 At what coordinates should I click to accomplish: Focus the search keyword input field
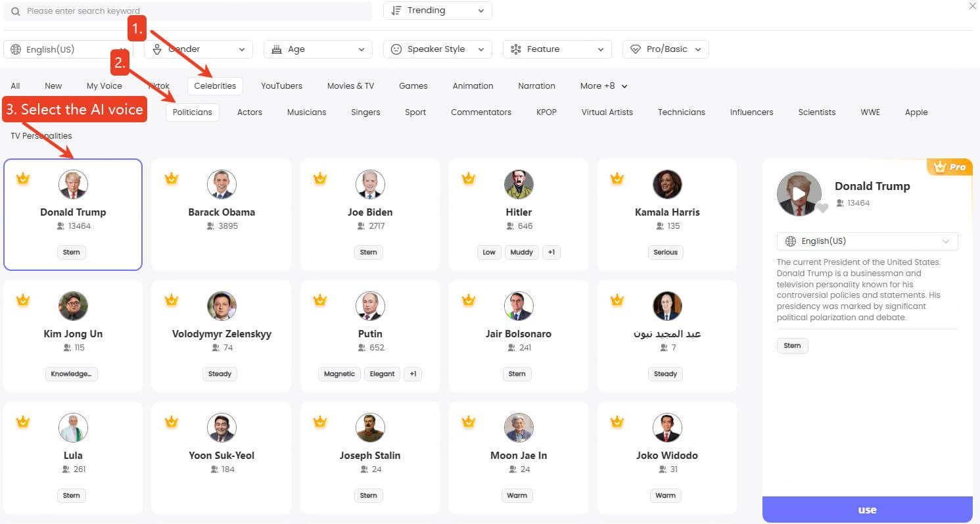coord(188,11)
